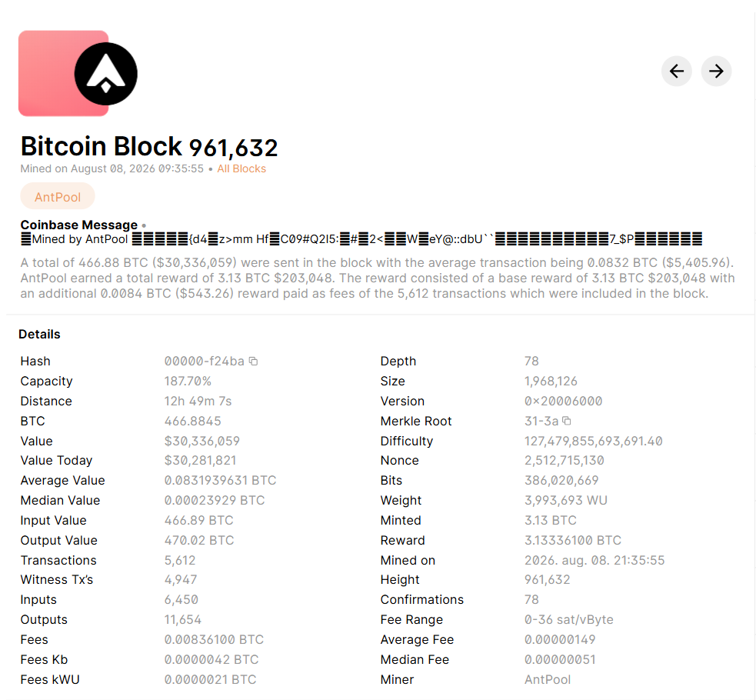The image size is (756, 700).
Task: Go to the previous block arrow
Action: [x=677, y=72]
